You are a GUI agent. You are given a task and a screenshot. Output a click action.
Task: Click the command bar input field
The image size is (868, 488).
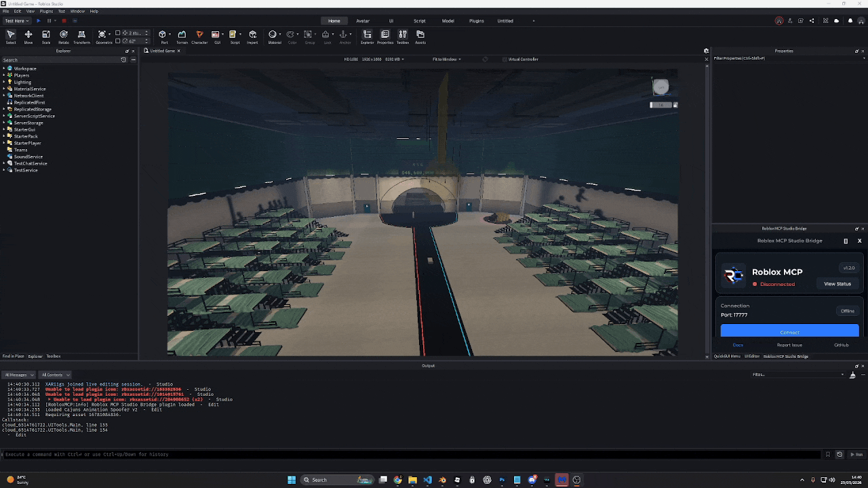tap(411, 454)
